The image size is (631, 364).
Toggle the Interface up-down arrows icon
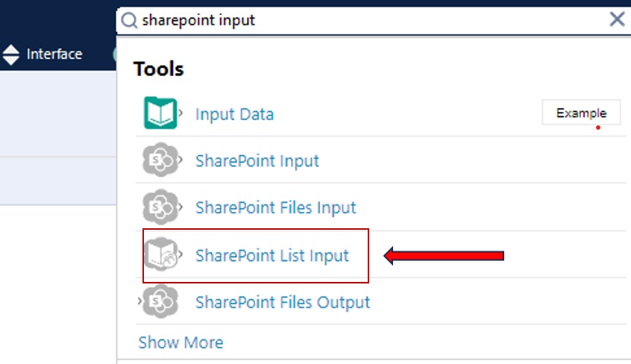coord(11,54)
